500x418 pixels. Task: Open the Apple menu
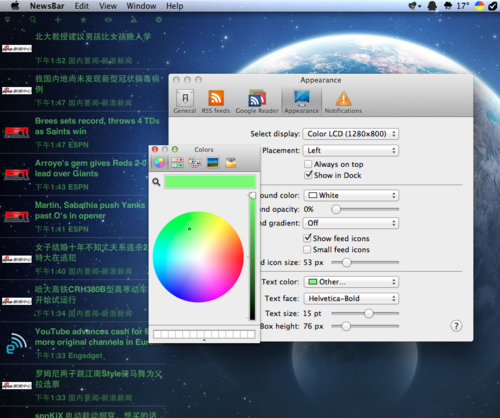(15, 6)
